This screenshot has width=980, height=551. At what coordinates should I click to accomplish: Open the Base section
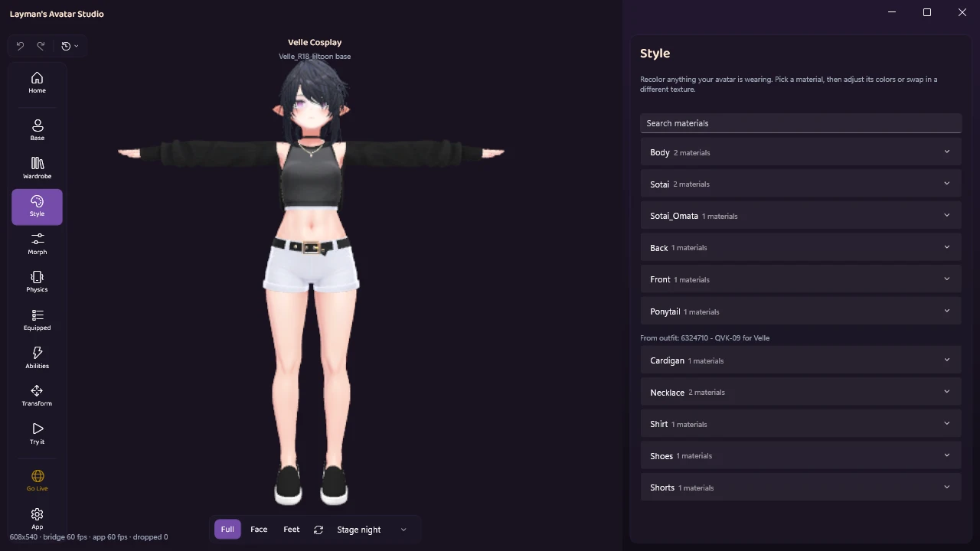pos(37,130)
